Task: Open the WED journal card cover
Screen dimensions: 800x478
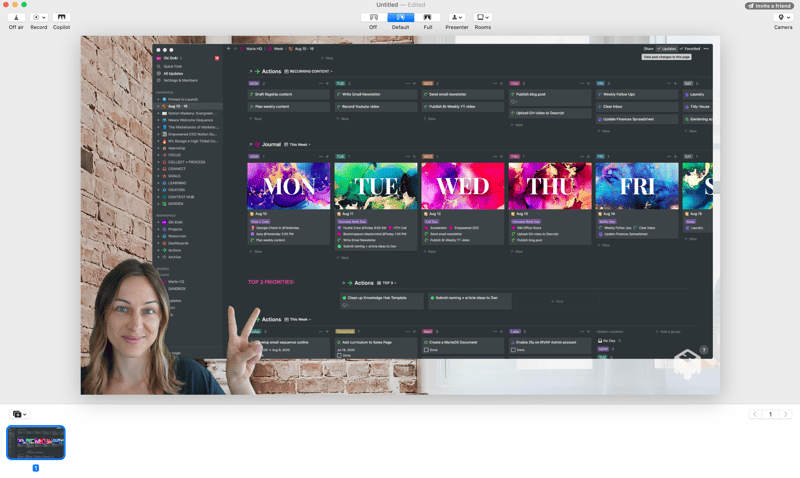Action: coord(463,186)
